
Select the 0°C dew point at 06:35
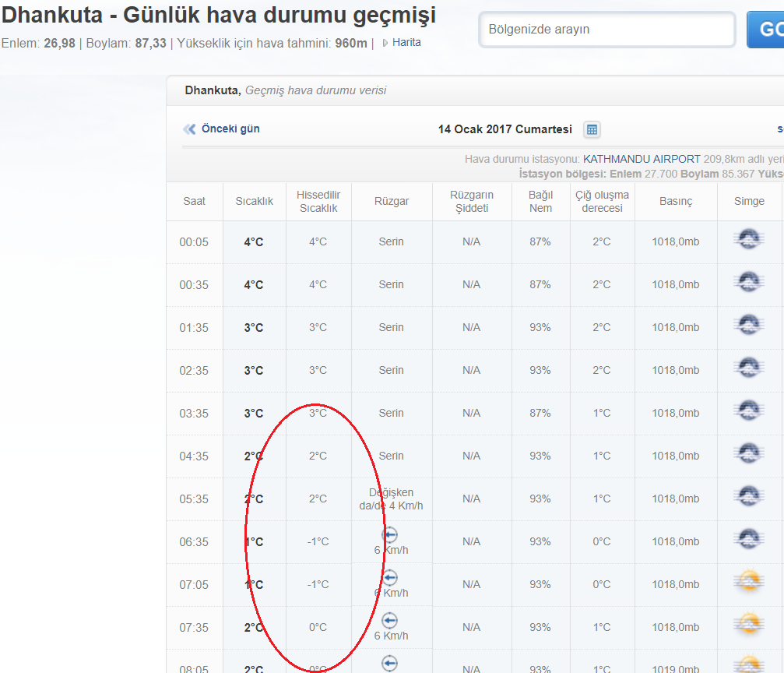[x=602, y=542]
